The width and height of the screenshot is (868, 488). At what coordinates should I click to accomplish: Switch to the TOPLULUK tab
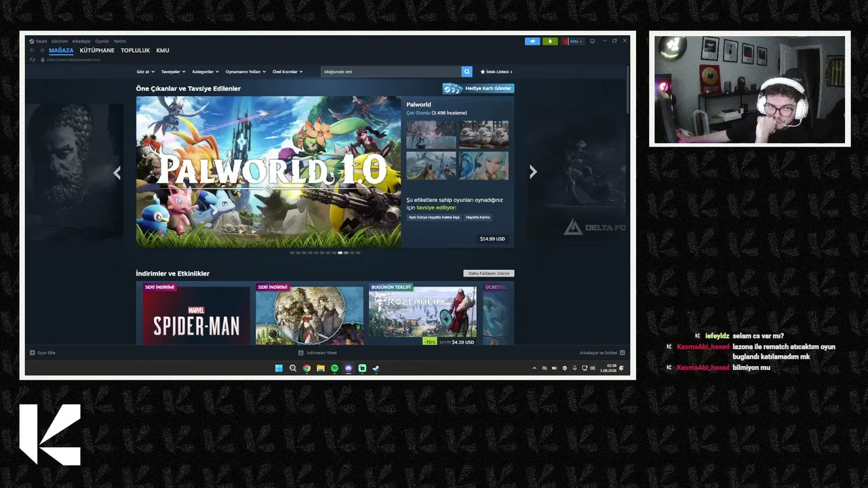pyautogui.click(x=136, y=50)
